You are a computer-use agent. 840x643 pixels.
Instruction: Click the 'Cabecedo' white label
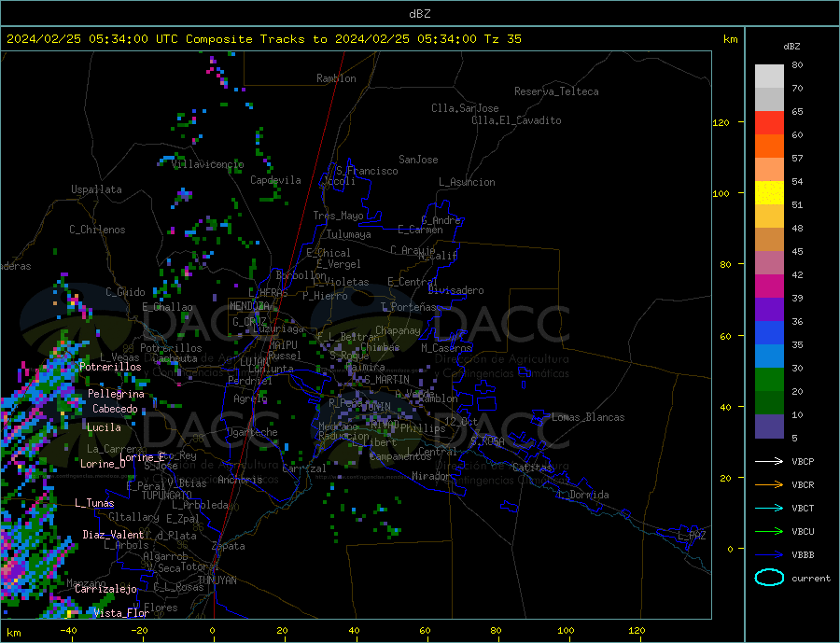[x=115, y=409]
